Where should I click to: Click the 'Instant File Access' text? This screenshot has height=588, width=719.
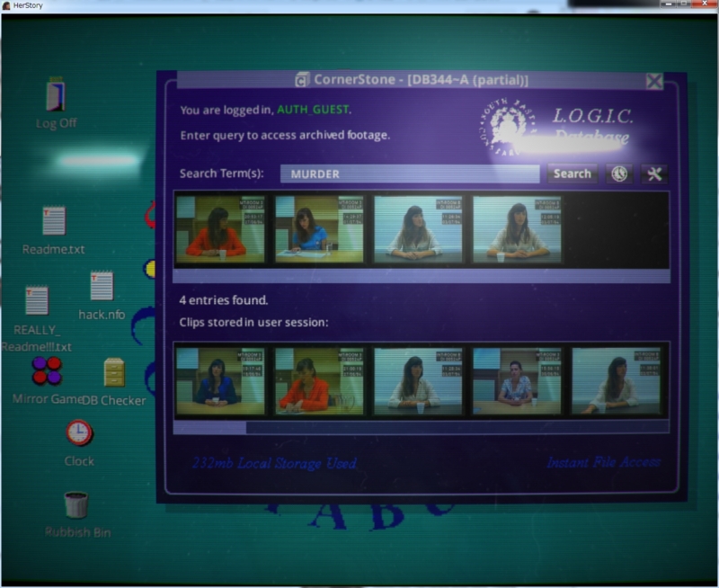[x=603, y=462]
